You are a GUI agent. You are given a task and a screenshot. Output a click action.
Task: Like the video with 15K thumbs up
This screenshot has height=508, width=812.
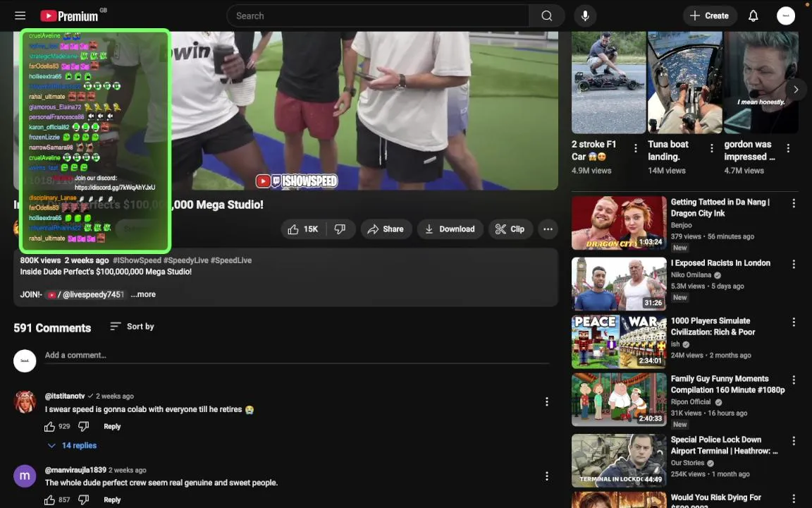point(304,229)
